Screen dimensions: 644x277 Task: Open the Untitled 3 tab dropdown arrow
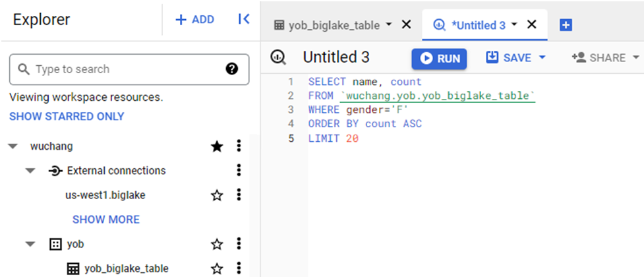pyautogui.click(x=514, y=25)
